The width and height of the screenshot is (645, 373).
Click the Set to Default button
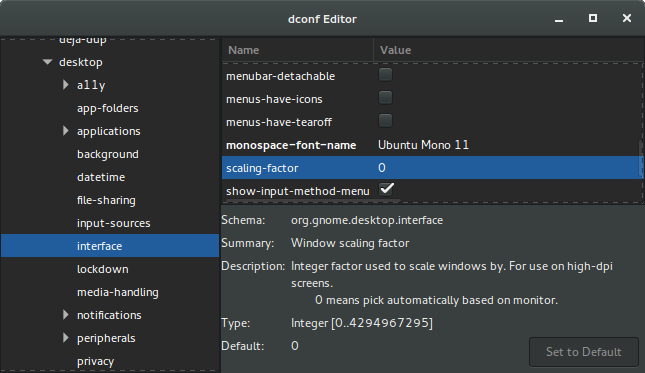click(x=583, y=352)
